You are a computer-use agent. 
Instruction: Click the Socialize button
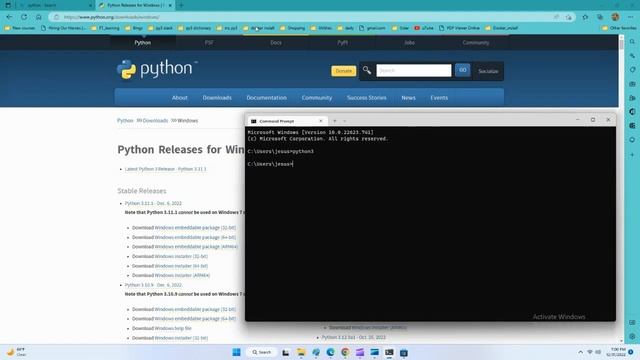488,71
